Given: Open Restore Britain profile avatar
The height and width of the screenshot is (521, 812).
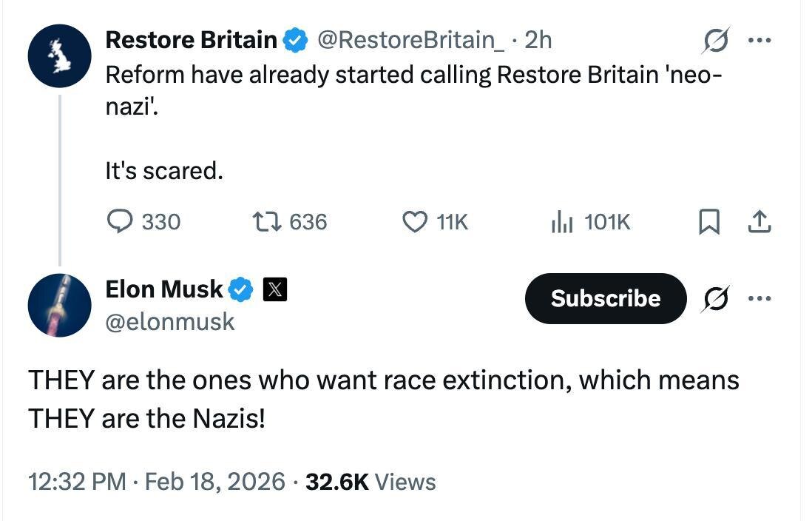Looking at the screenshot, I should point(59,56).
